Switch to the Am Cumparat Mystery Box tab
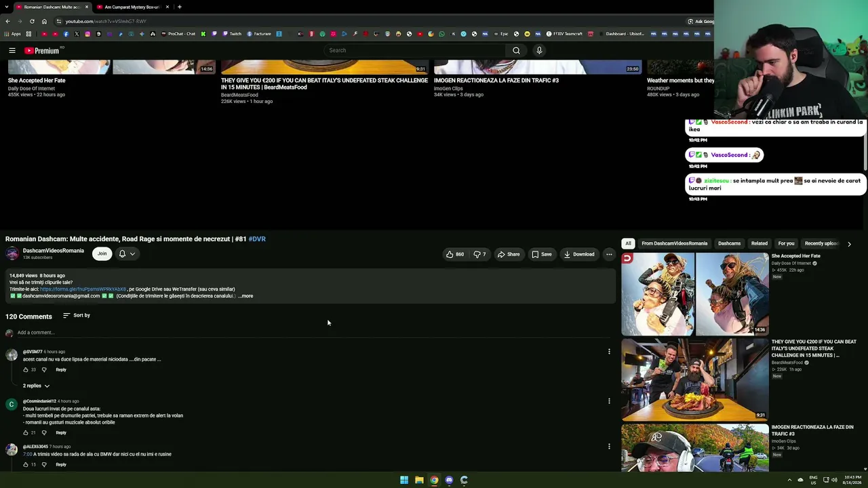This screenshot has width=868, height=488. coord(132,7)
